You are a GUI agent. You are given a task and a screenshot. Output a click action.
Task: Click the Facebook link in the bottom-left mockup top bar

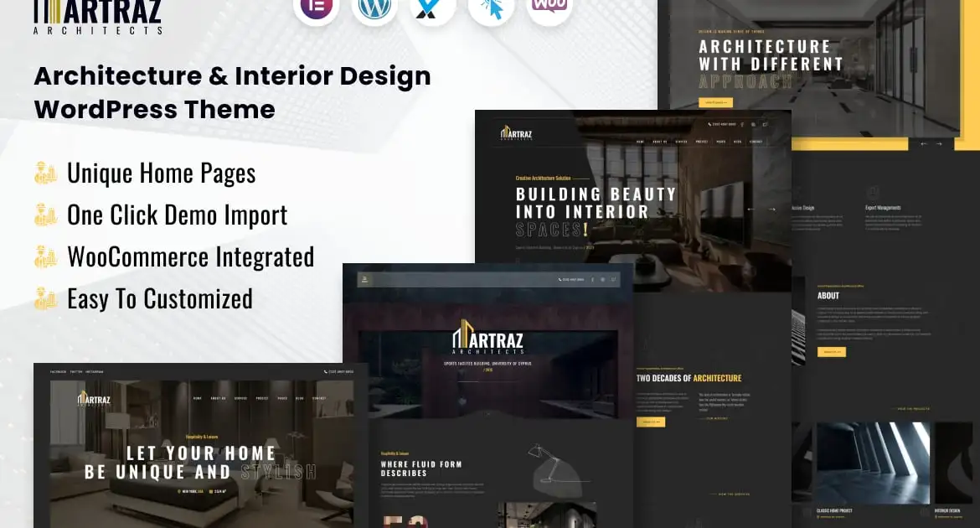tap(58, 371)
